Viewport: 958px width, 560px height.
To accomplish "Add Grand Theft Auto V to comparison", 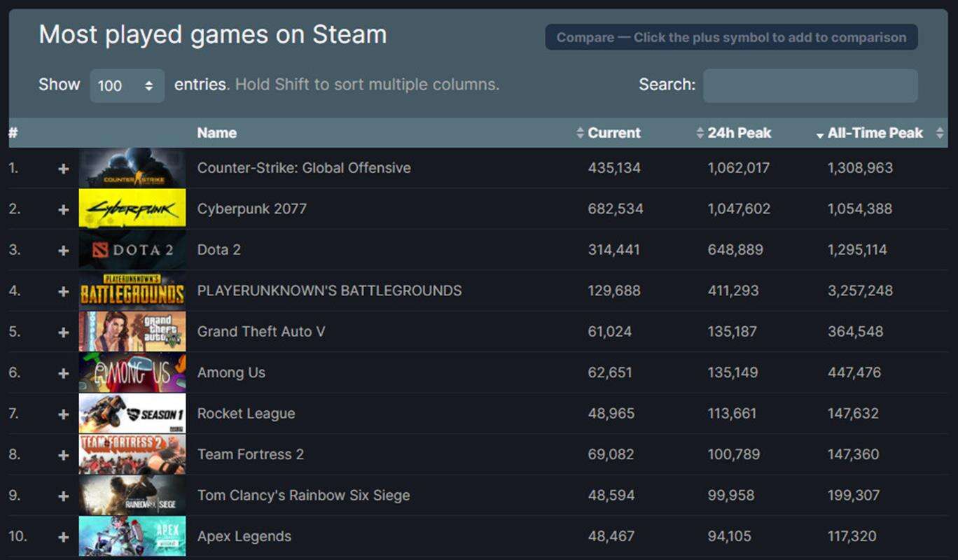I will click(x=63, y=332).
